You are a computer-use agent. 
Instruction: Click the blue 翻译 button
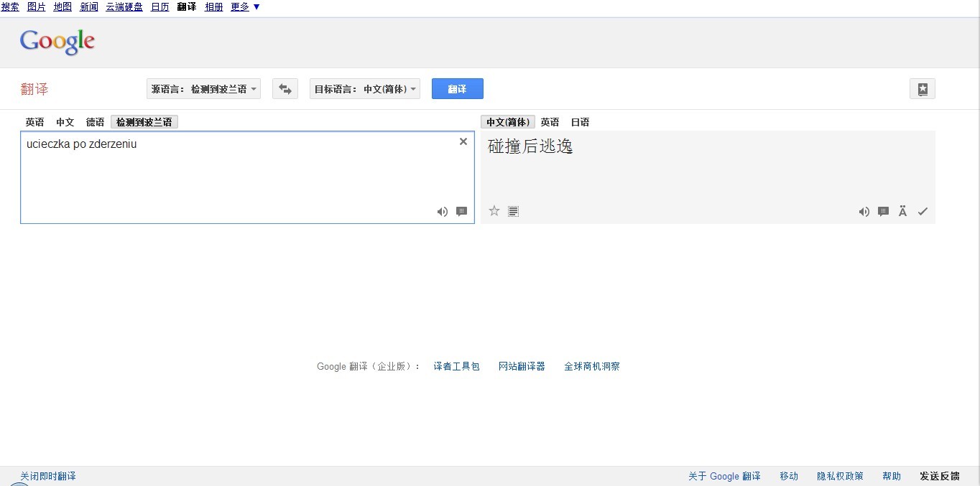(457, 89)
